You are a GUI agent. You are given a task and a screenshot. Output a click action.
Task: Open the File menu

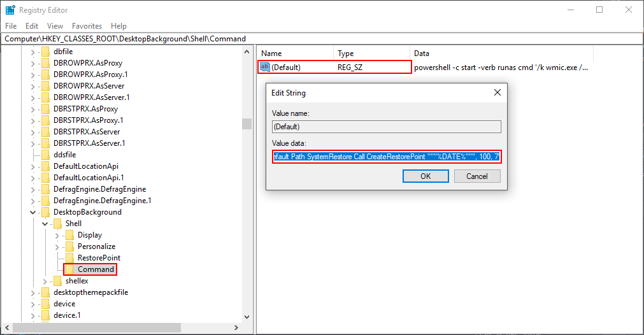[11, 26]
